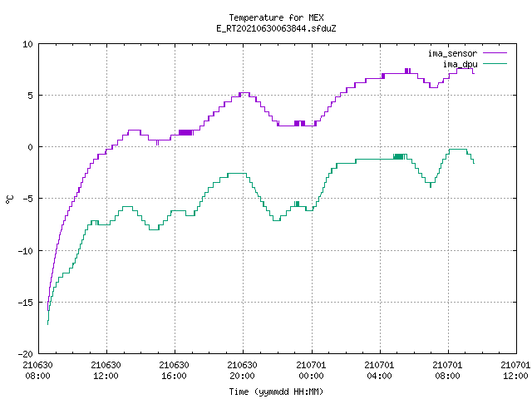
Task: Click the x-axis label 210630 20:00
Action: click(242, 371)
